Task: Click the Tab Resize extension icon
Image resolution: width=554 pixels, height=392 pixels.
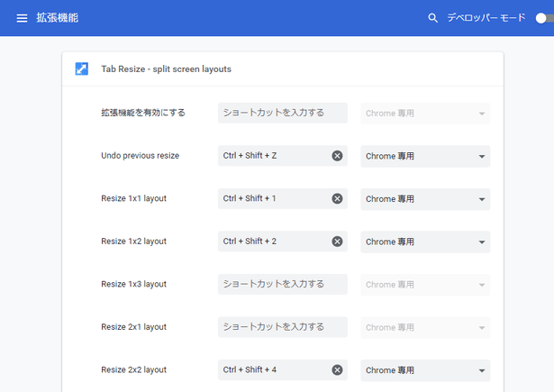Action: pyautogui.click(x=82, y=68)
